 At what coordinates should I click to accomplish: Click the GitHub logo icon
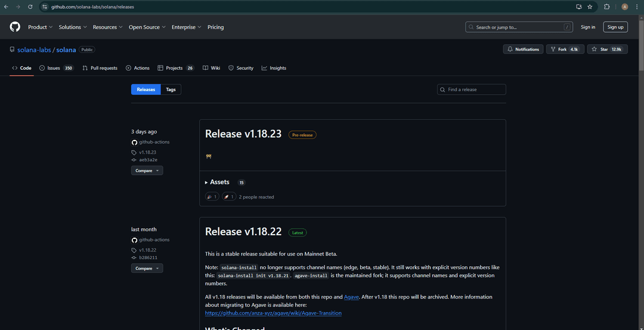[15, 27]
